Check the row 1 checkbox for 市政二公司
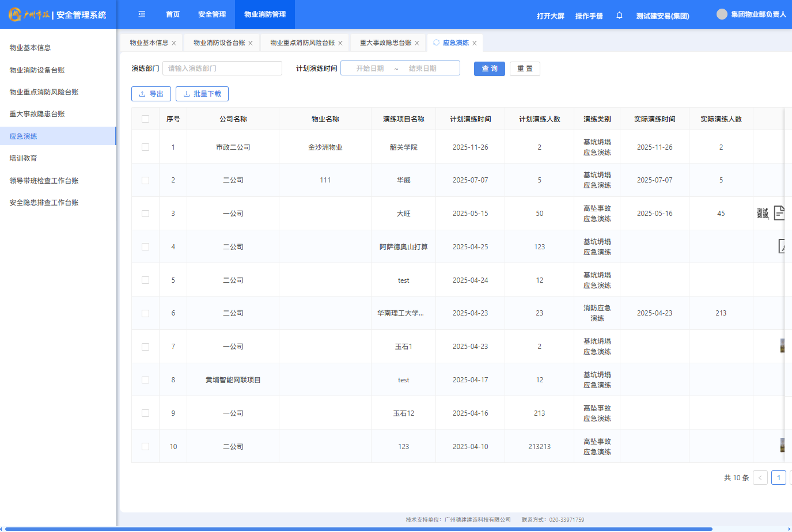The width and height of the screenshot is (792, 532). 145,147
